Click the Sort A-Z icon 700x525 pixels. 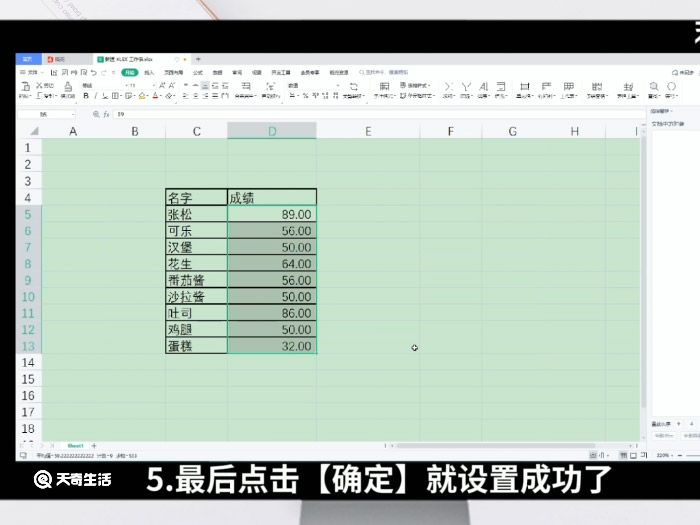click(483, 86)
